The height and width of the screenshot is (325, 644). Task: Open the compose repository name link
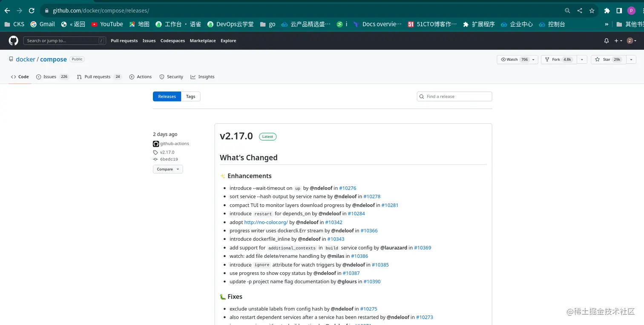(53, 60)
